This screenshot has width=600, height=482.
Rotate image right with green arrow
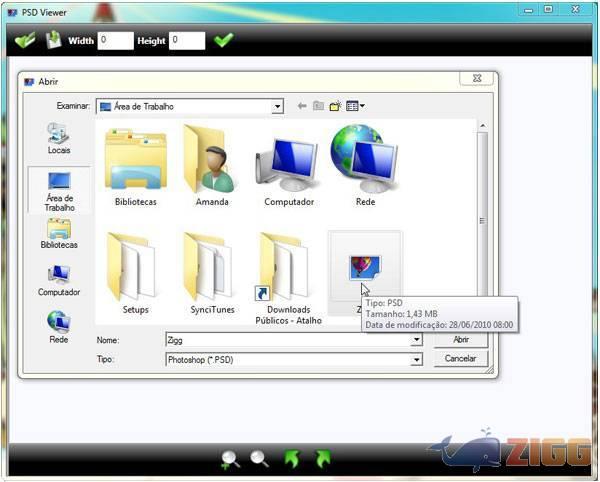point(322,459)
